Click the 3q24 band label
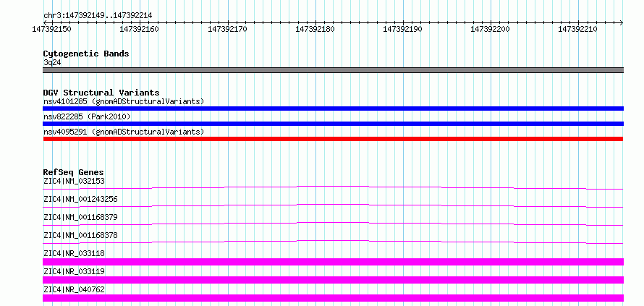644x306 pixels. 52,63
